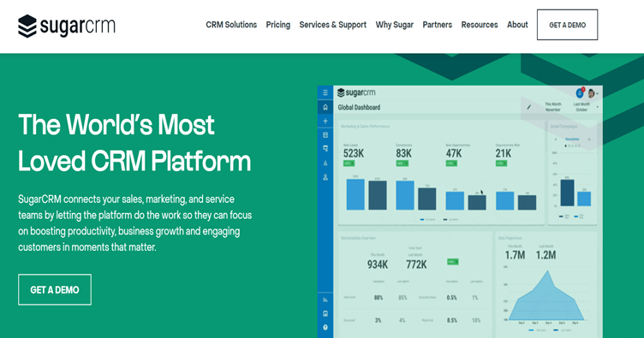Viewport: 644px width, 338px height.
Task: Open the Partners menu
Action: click(437, 25)
